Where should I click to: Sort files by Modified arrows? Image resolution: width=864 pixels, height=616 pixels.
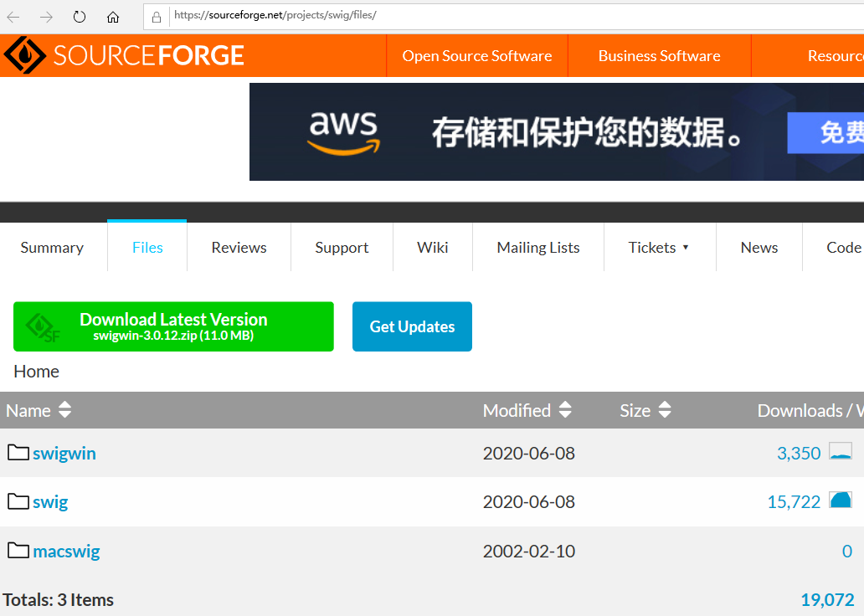(x=565, y=409)
